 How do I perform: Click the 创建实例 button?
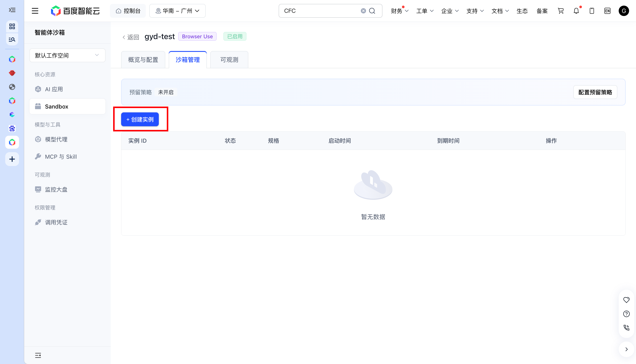[x=140, y=120]
